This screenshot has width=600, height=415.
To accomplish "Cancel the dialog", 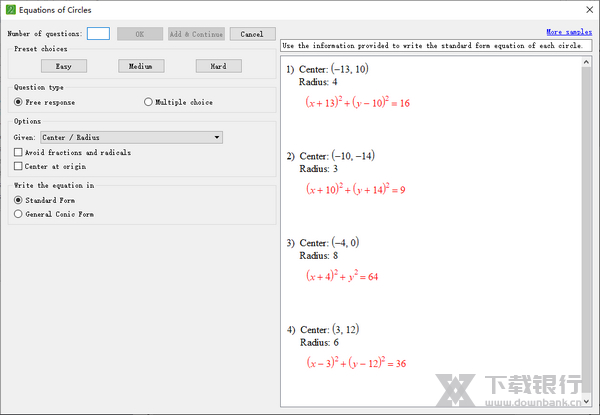I will [x=252, y=33].
